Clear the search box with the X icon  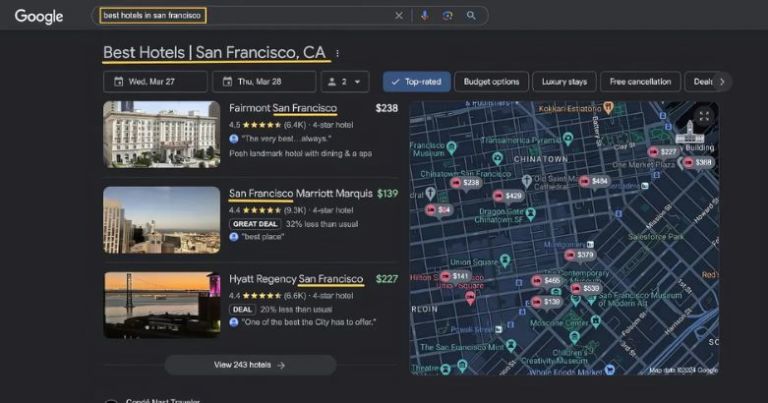[399, 16]
